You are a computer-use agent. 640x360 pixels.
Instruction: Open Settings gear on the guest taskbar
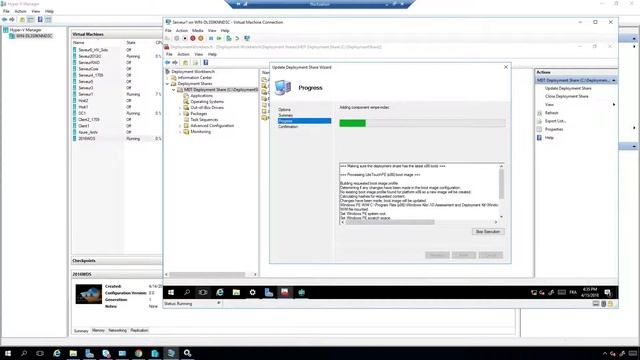253,292
